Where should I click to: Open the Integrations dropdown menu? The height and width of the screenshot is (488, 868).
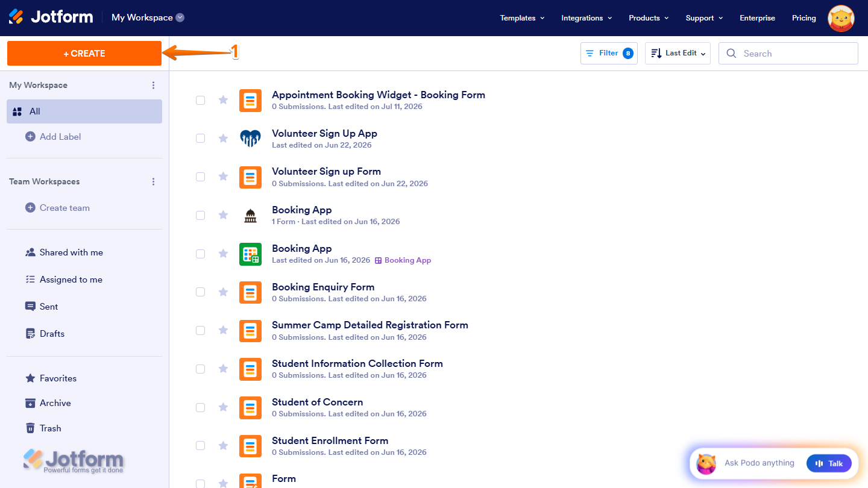[587, 18]
